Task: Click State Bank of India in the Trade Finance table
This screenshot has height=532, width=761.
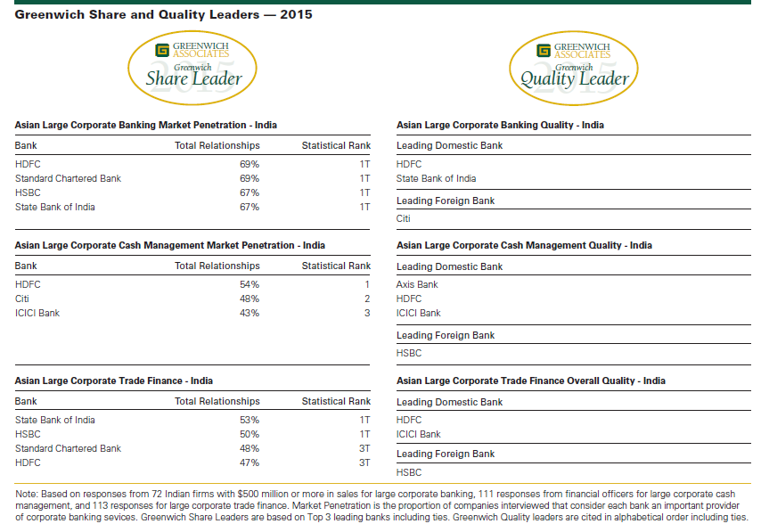Action: [x=55, y=420]
